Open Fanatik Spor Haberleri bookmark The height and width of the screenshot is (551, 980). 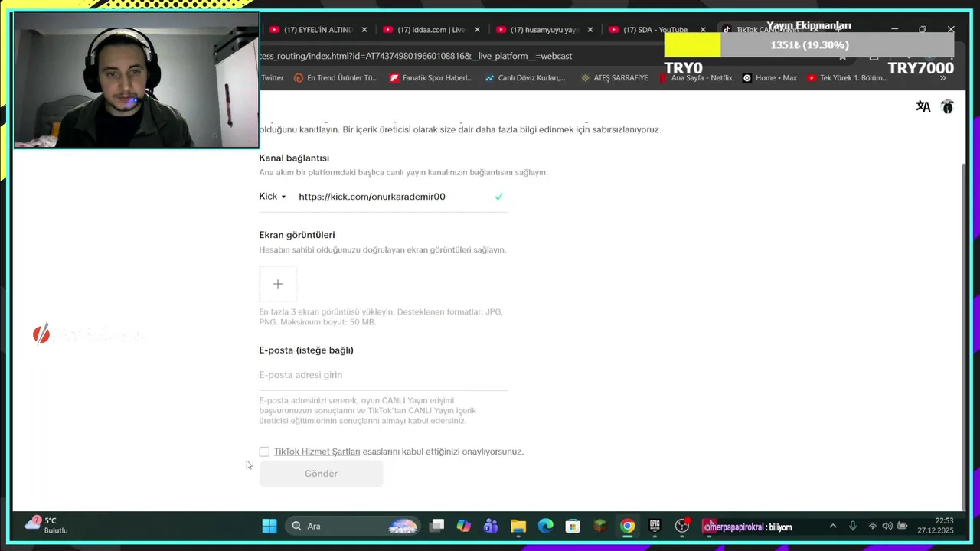point(431,78)
